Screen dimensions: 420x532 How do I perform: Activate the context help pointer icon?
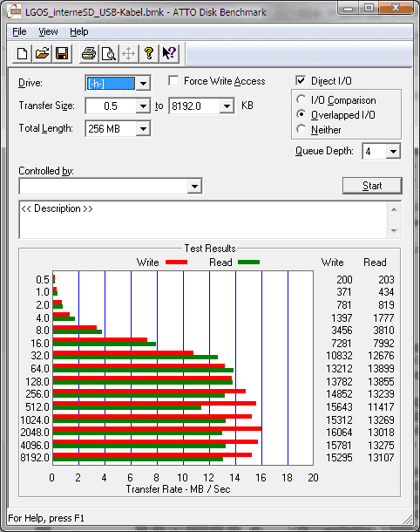coord(169,53)
